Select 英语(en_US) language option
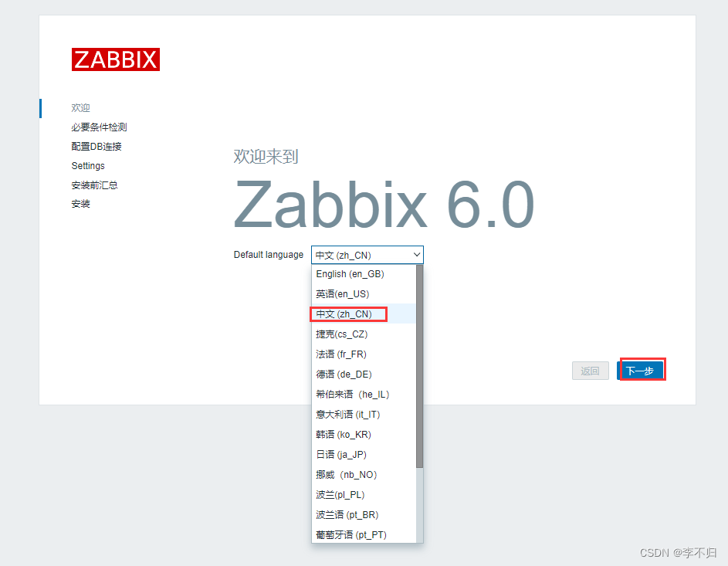Viewport: 728px width, 566px height. pos(364,294)
